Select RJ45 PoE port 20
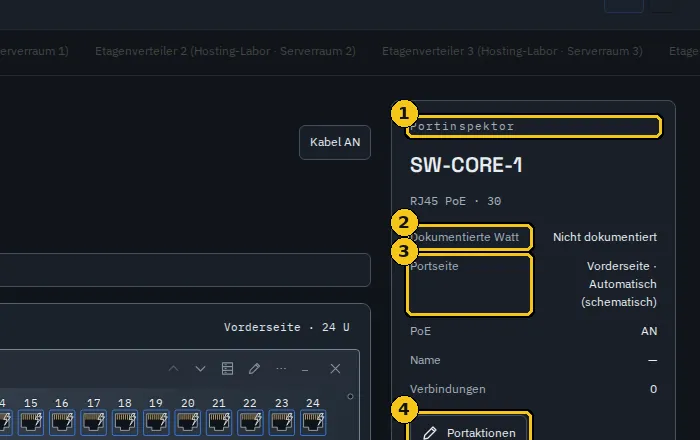The image size is (700, 440). click(188, 422)
